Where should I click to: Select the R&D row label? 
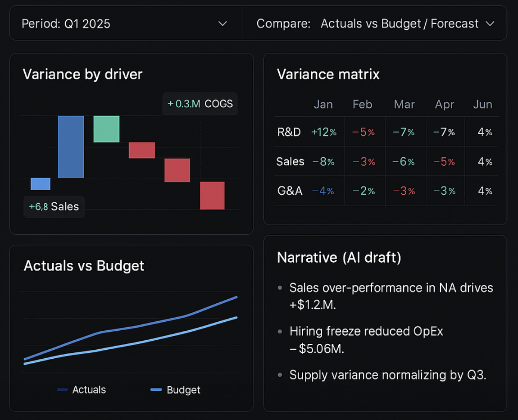click(x=289, y=132)
